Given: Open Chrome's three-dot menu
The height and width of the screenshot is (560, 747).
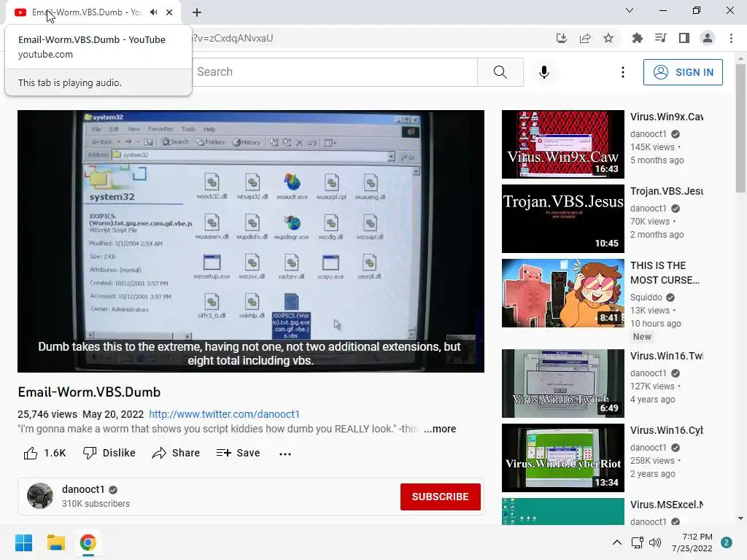Looking at the screenshot, I should 731,39.
